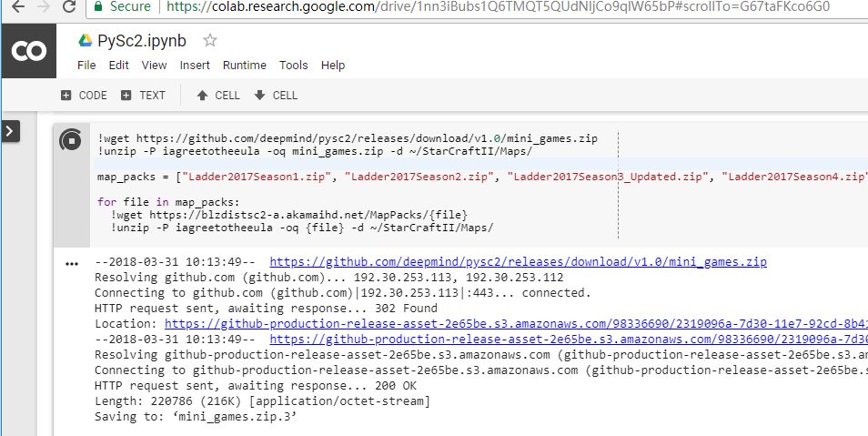Reload the browser page
Screen dimensions: 868x436
pyautogui.click(x=68, y=7)
